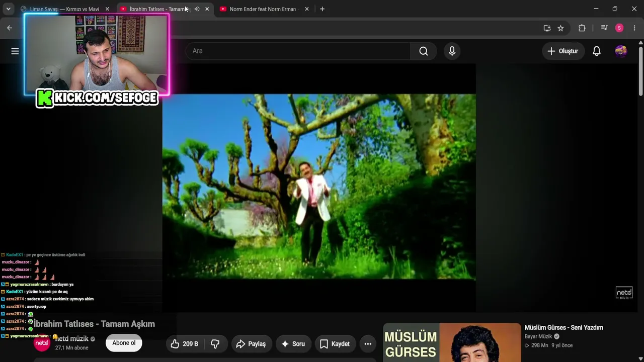Ask about the video with Soru
644x362 pixels.
pos(293,344)
